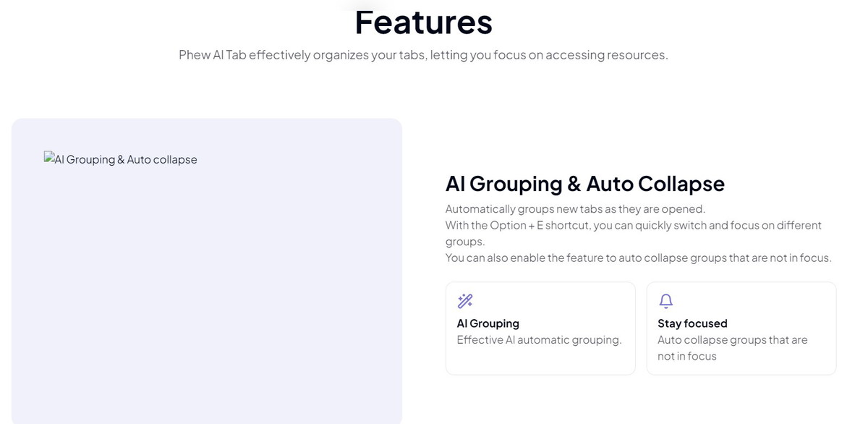Click the 'You can also enable' sentence

pos(639,258)
